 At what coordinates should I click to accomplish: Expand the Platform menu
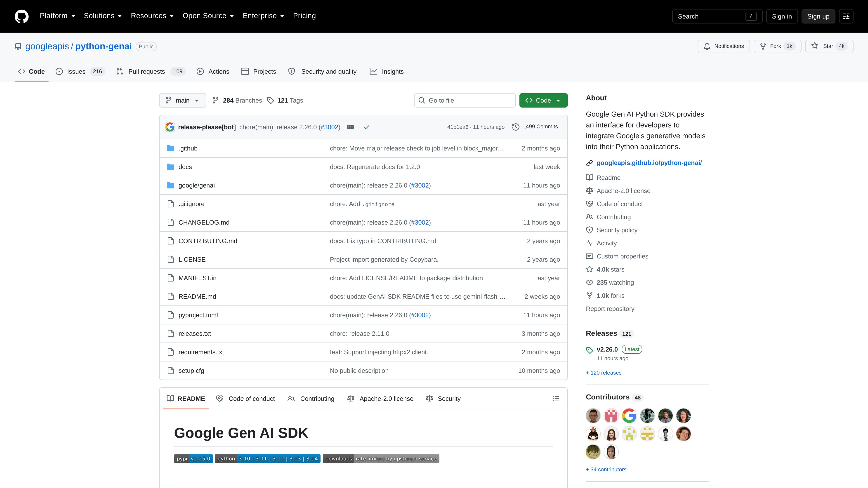(x=57, y=16)
